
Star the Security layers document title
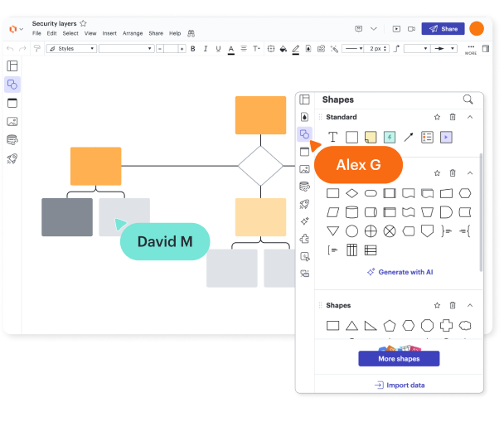point(83,24)
